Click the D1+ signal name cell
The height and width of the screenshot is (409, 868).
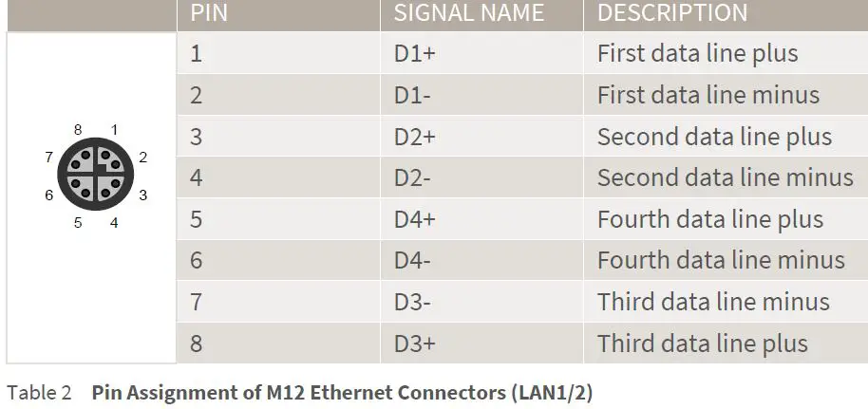click(414, 54)
